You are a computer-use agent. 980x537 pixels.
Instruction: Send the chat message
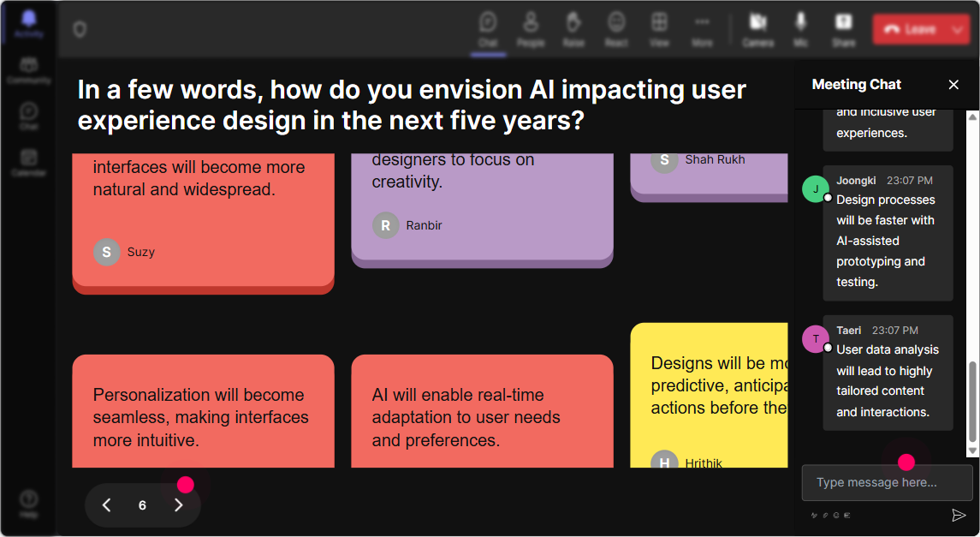pos(958,515)
